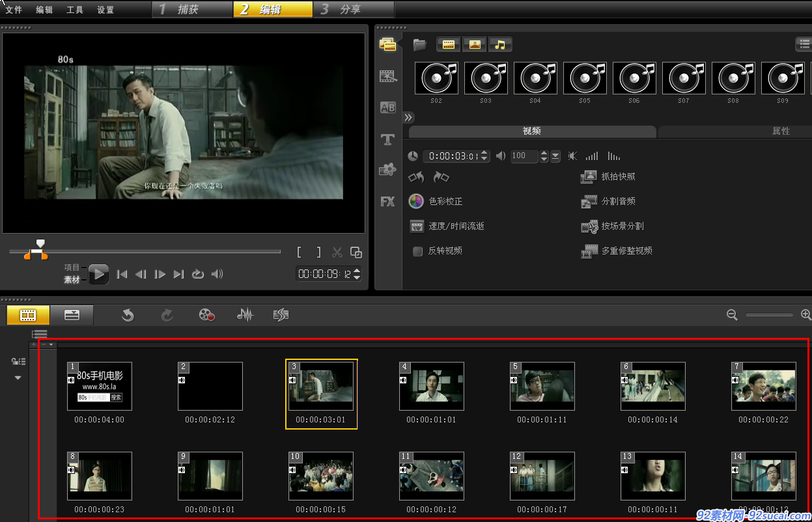The image size is (812, 522).
Task: Click the timeline zoom slider
Action: click(x=769, y=315)
